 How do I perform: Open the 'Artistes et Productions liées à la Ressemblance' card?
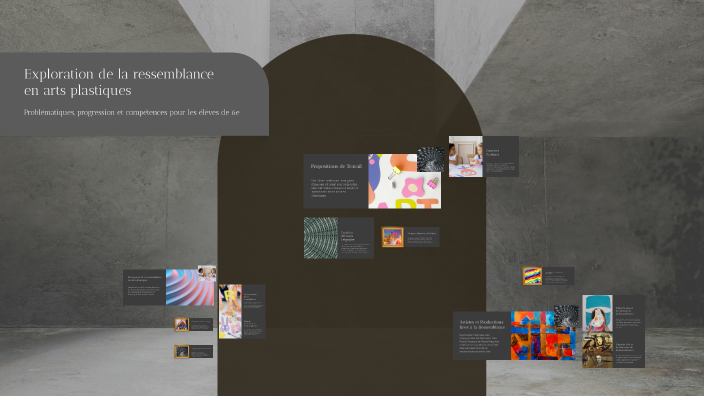[x=482, y=335]
